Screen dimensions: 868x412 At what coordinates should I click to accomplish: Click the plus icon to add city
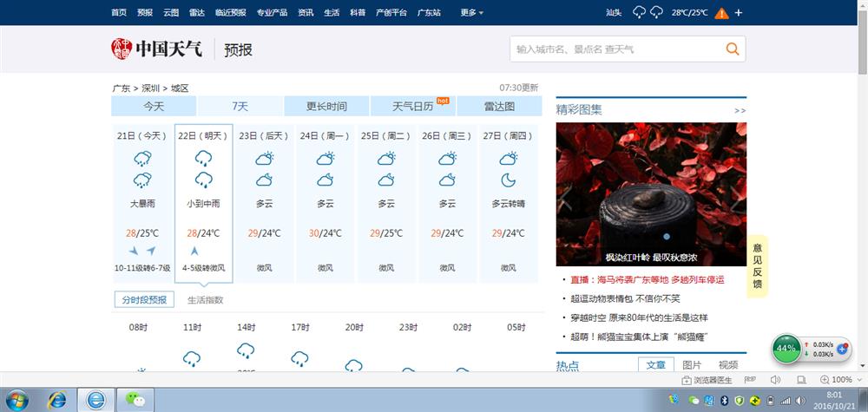pyautogui.click(x=739, y=13)
